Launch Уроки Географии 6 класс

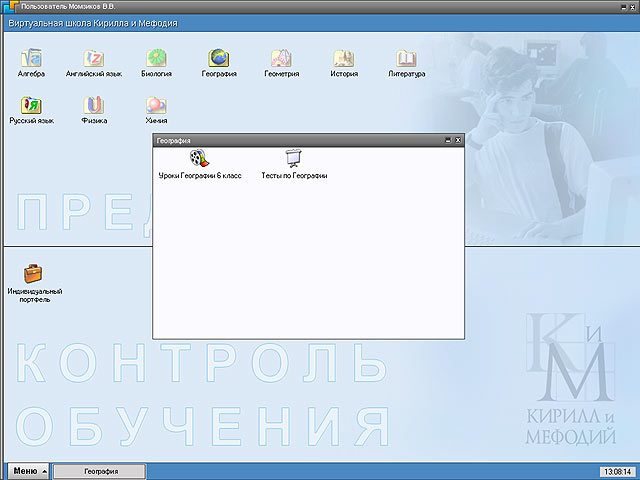[x=199, y=158]
